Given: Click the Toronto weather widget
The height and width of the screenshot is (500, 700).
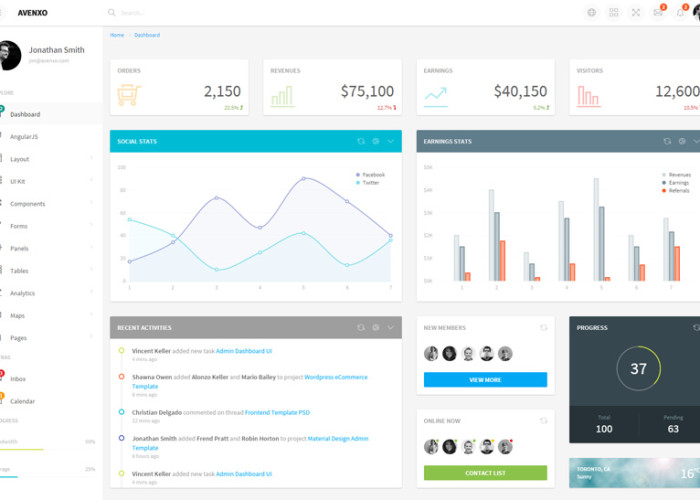Looking at the screenshot, I should coord(634,473).
